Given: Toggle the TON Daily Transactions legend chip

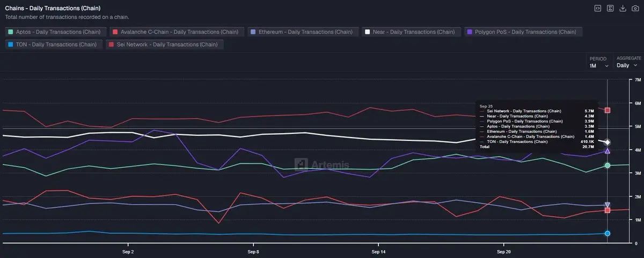Looking at the screenshot, I should tap(53, 44).
